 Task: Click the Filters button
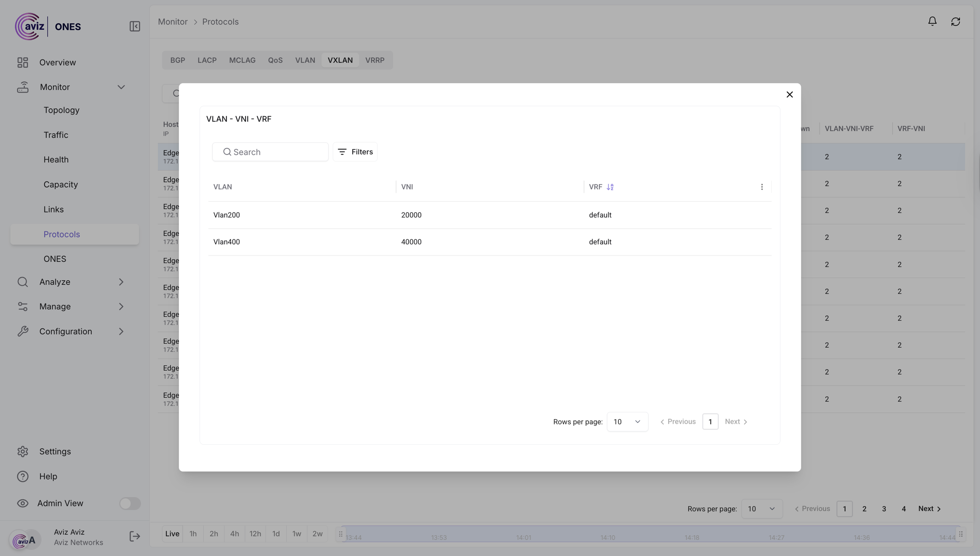click(x=355, y=152)
